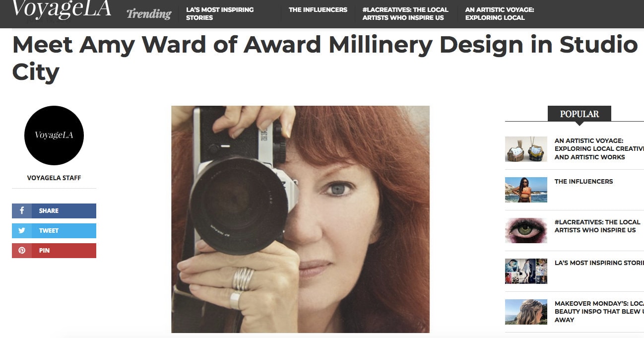Open #LACreatives in the top navigation bar
This screenshot has width=644, height=338.
point(405,13)
